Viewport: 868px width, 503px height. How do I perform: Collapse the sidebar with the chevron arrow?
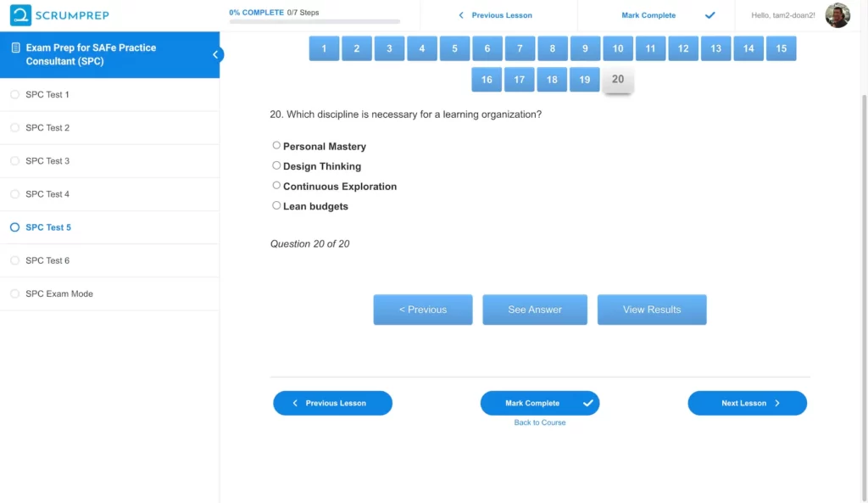coord(215,54)
